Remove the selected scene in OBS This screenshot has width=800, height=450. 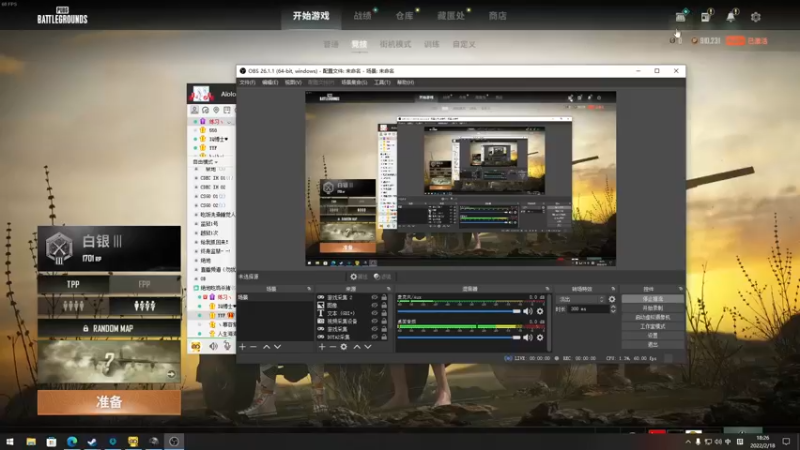pyautogui.click(x=253, y=347)
